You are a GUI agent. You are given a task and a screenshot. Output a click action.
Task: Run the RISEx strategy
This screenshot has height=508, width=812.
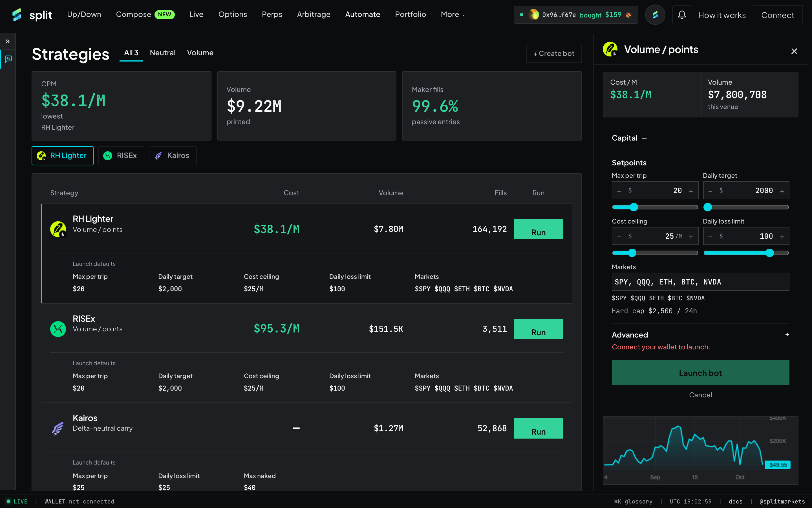click(538, 329)
